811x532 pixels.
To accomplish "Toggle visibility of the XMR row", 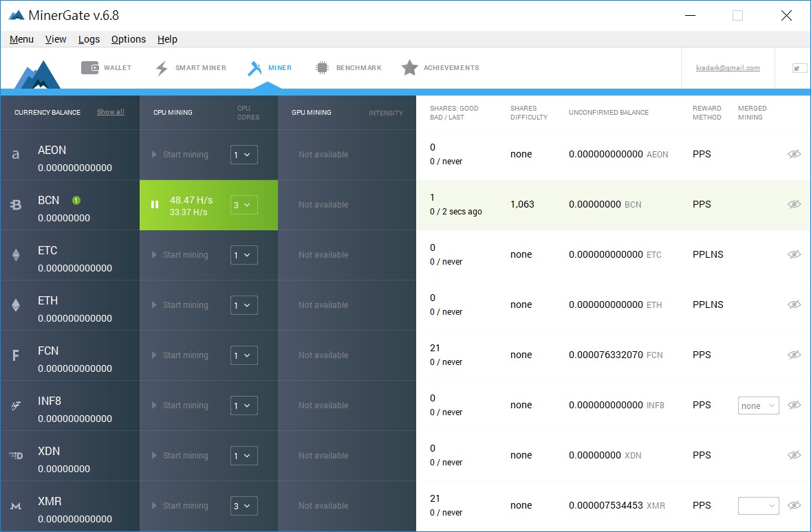I will [794, 505].
